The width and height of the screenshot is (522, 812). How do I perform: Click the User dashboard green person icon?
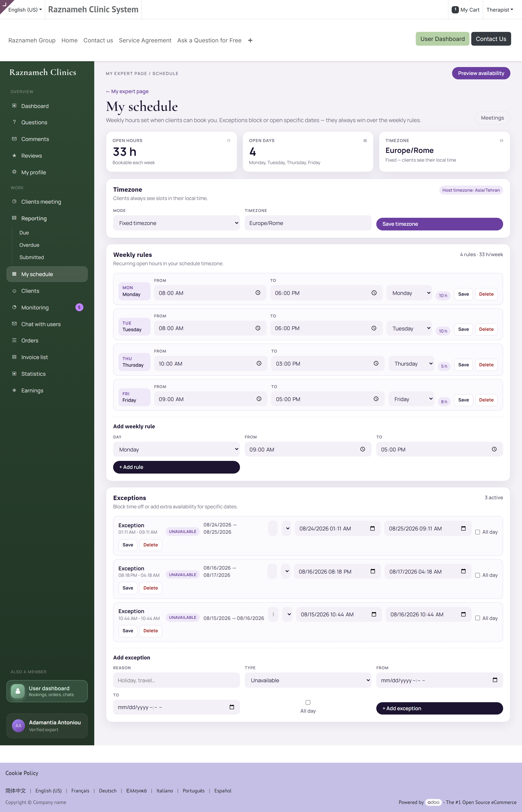click(x=18, y=691)
